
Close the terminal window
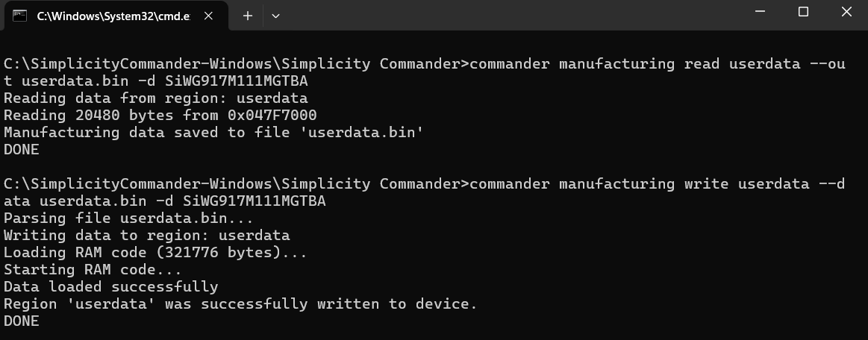846,12
